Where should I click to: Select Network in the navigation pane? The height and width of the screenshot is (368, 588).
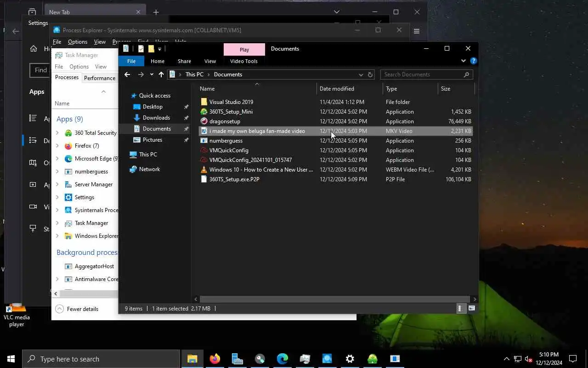pos(149,169)
